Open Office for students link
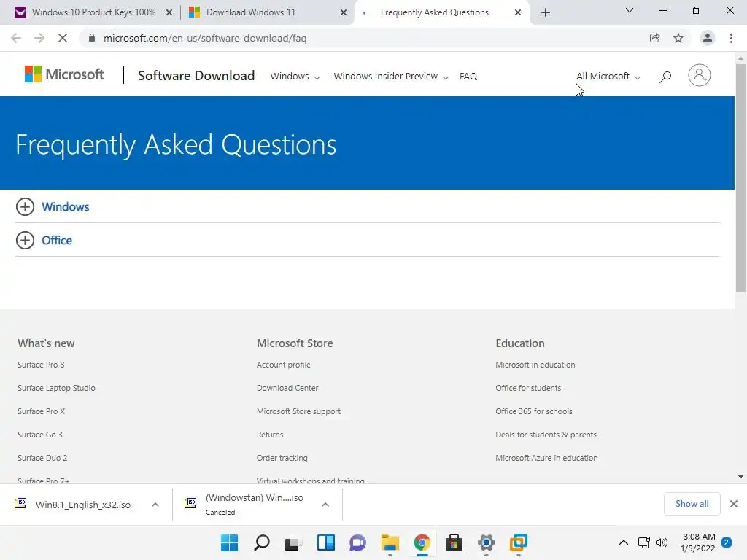Screen dimensions: 747x560 tap(528, 388)
